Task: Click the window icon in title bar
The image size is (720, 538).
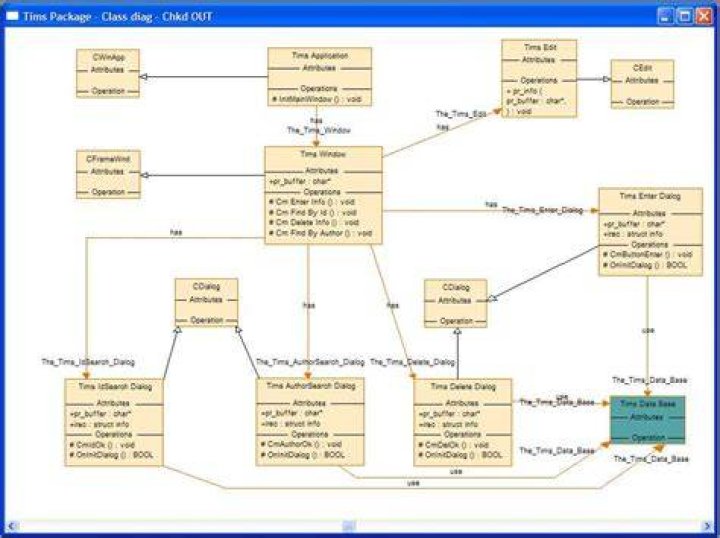Action: click(x=12, y=17)
